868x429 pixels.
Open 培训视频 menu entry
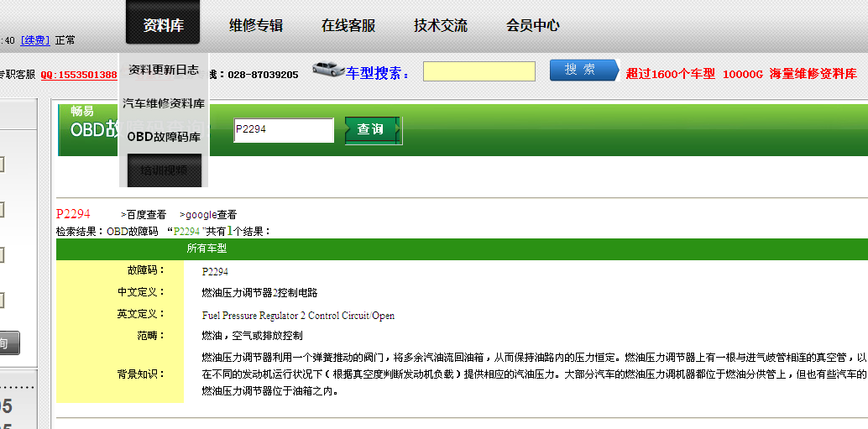pos(164,170)
